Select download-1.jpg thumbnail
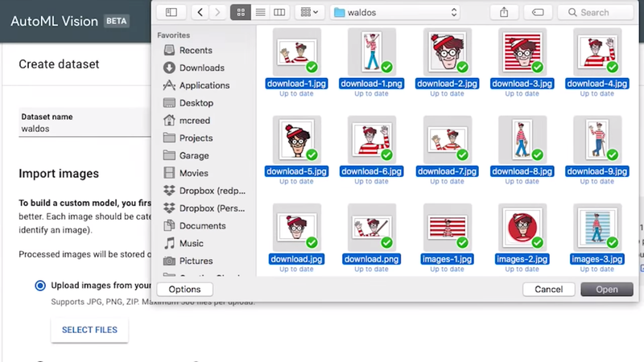The image size is (644, 362). pyautogui.click(x=296, y=52)
